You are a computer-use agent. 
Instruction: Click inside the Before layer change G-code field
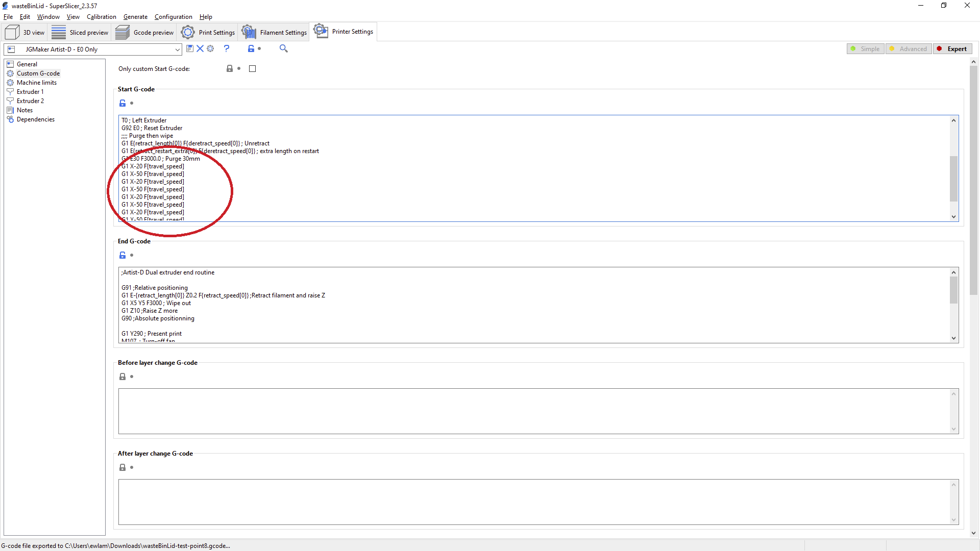(x=531, y=411)
